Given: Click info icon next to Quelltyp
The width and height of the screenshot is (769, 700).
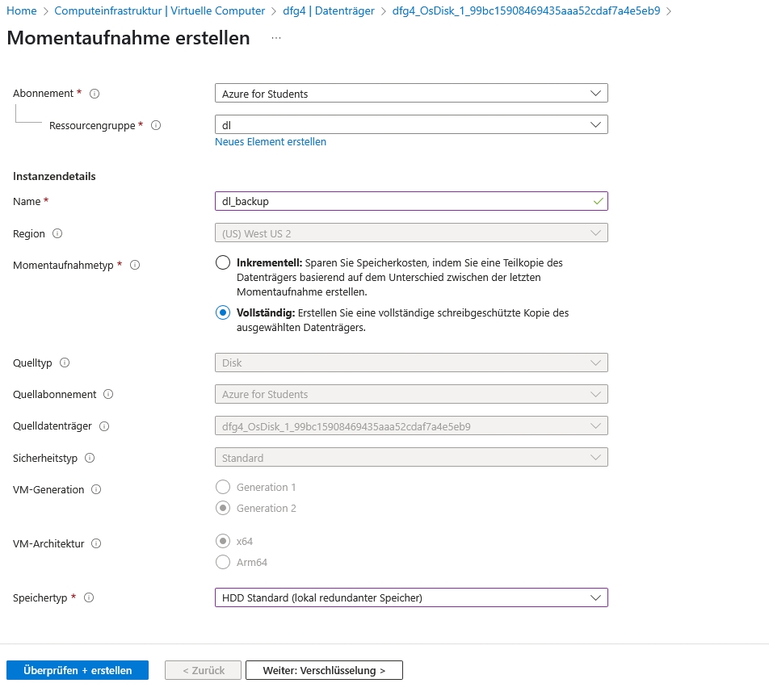Looking at the screenshot, I should [65, 363].
